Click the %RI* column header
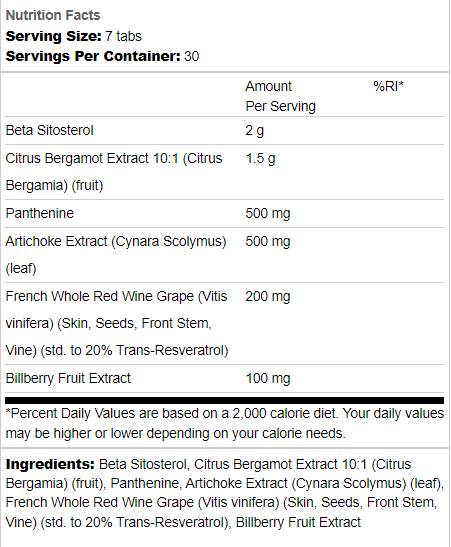Screen dimensions: 451x547 [x=388, y=86]
